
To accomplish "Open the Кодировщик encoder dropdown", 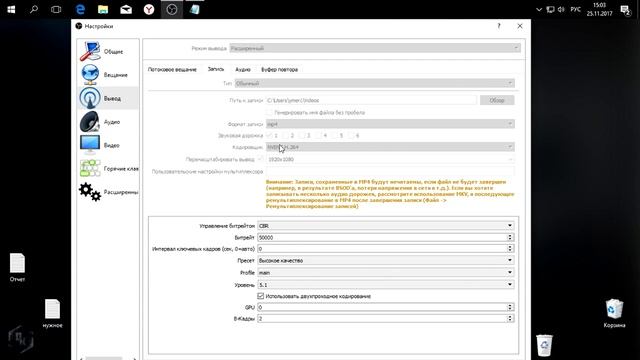I will tap(390, 147).
